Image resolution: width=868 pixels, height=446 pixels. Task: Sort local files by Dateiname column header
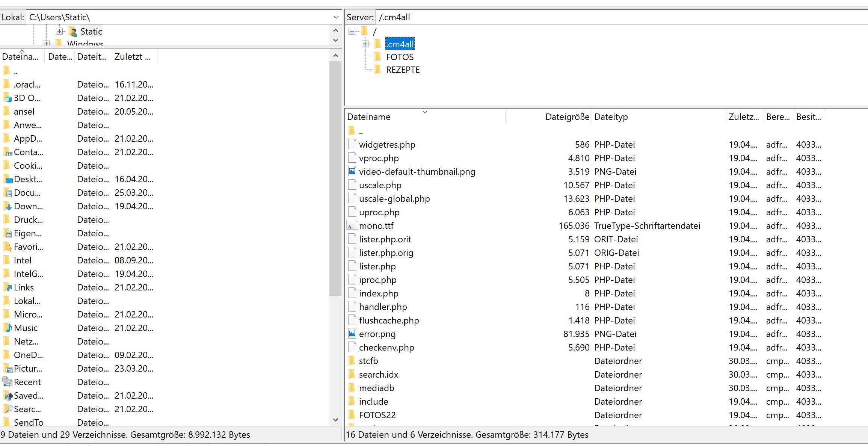pyautogui.click(x=20, y=57)
